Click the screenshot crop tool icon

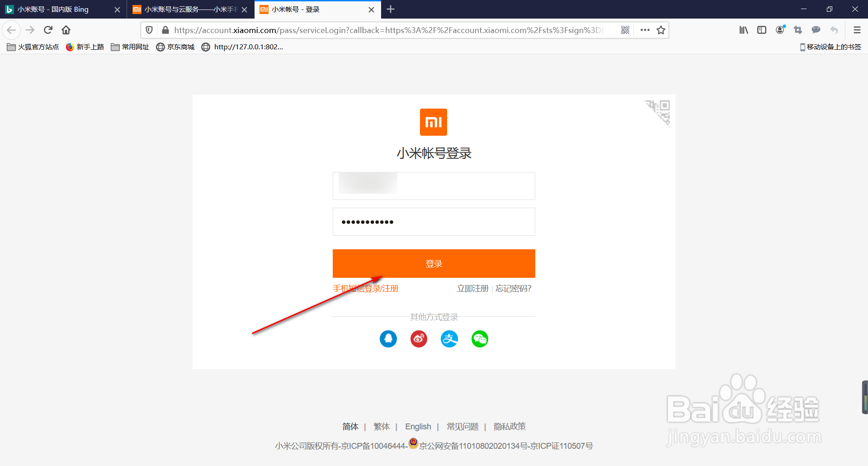[x=798, y=30]
